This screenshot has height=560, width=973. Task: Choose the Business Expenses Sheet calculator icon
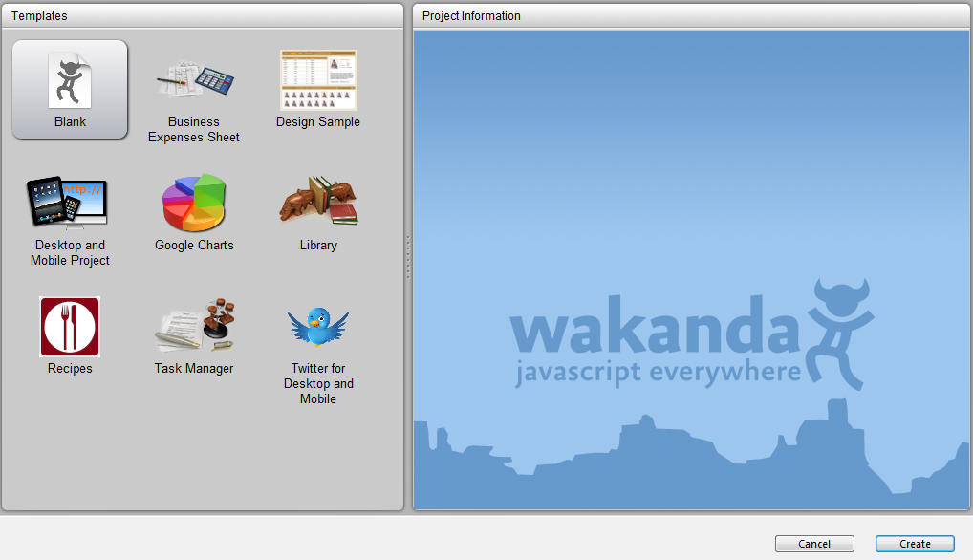(195, 78)
